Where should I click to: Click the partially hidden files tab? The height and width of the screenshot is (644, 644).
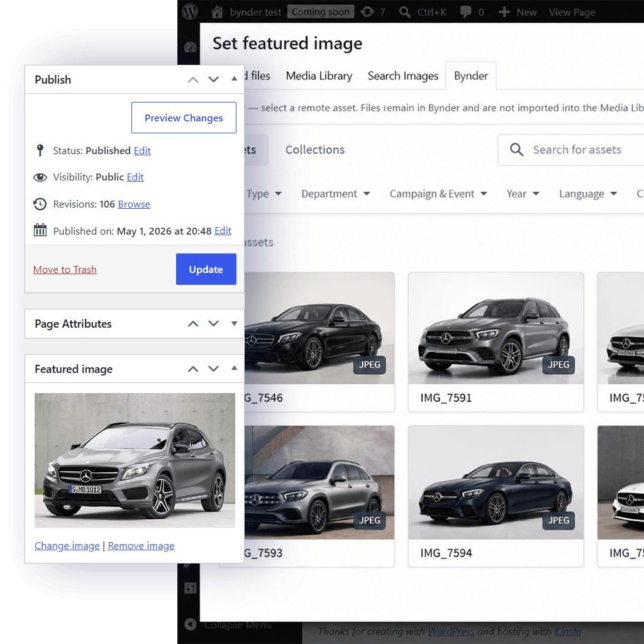(x=257, y=76)
